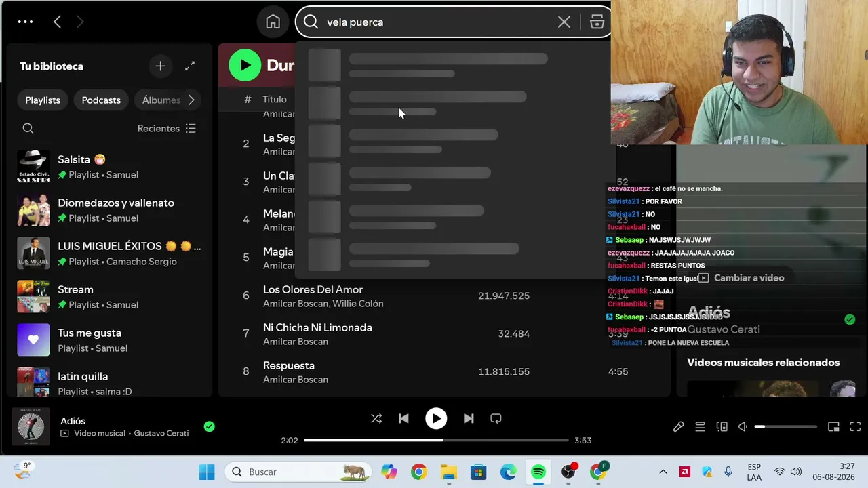The image size is (868, 488).
Task: Filter library by Álbumes
Action: tap(161, 100)
